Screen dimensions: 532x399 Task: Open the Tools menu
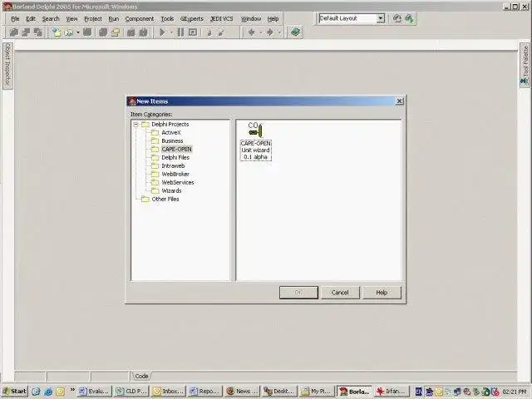[x=167, y=19]
